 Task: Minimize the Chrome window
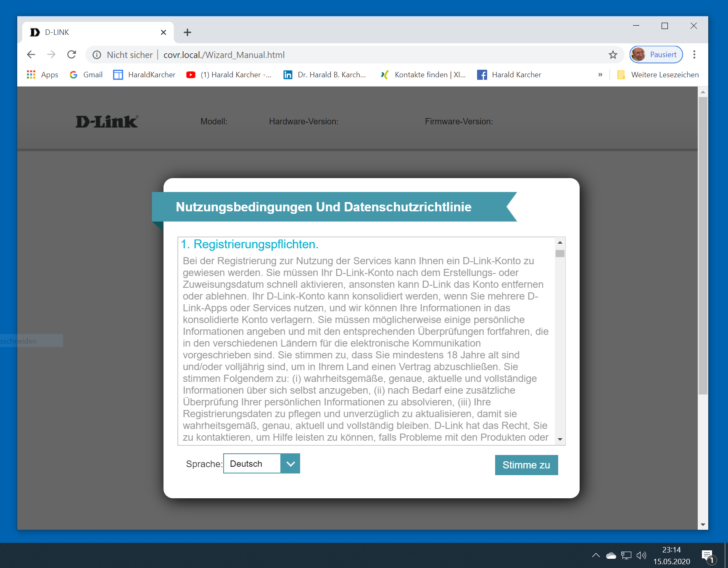pos(636,26)
